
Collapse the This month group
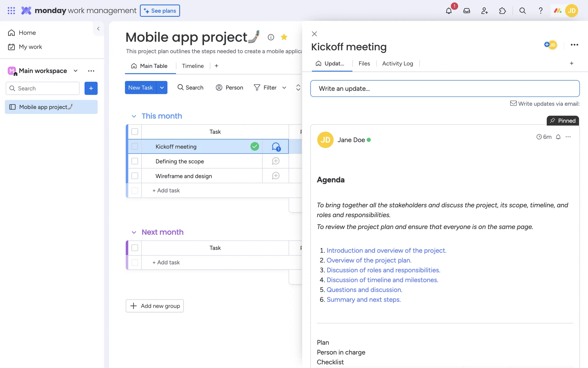134,116
